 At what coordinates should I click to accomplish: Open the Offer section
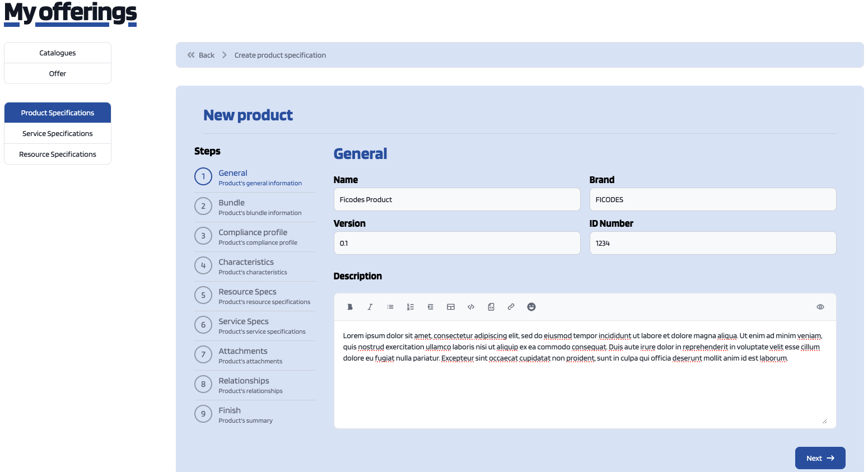[x=58, y=73]
